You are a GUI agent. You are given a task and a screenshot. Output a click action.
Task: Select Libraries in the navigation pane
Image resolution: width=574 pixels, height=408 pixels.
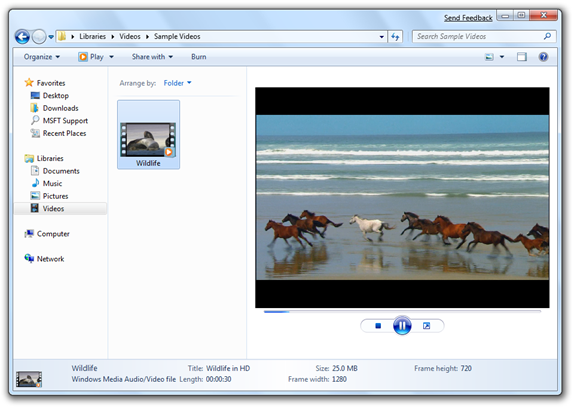point(50,158)
